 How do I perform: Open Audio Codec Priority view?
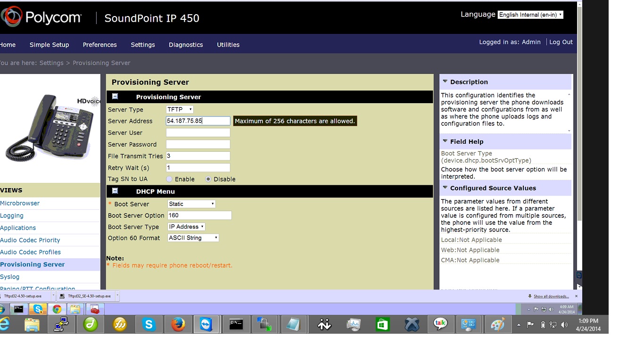[30, 240]
